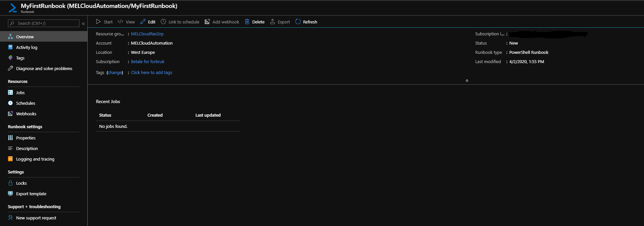Click the View code icon

tap(120, 22)
